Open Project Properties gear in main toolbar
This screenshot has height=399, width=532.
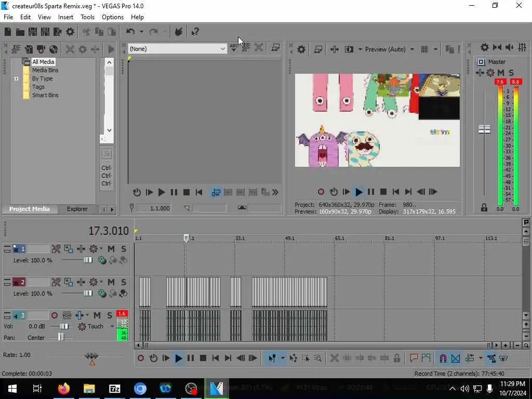(70, 32)
